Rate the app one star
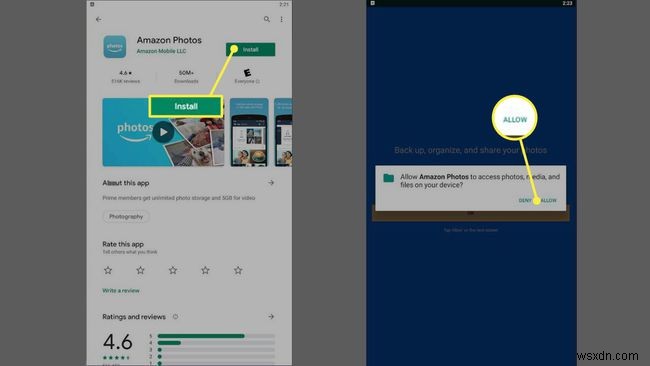Image resolution: width=650 pixels, height=366 pixels. point(108,270)
